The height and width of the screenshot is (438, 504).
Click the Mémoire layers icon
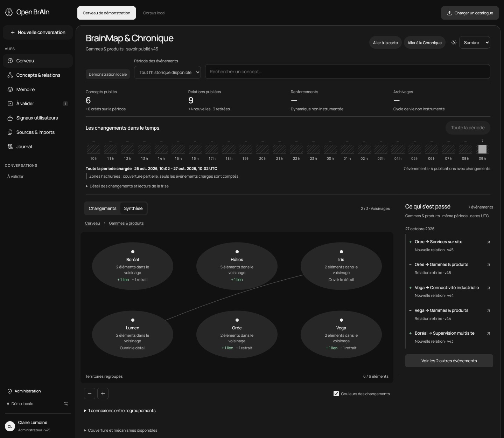pyautogui.click(x=10, y=89)
